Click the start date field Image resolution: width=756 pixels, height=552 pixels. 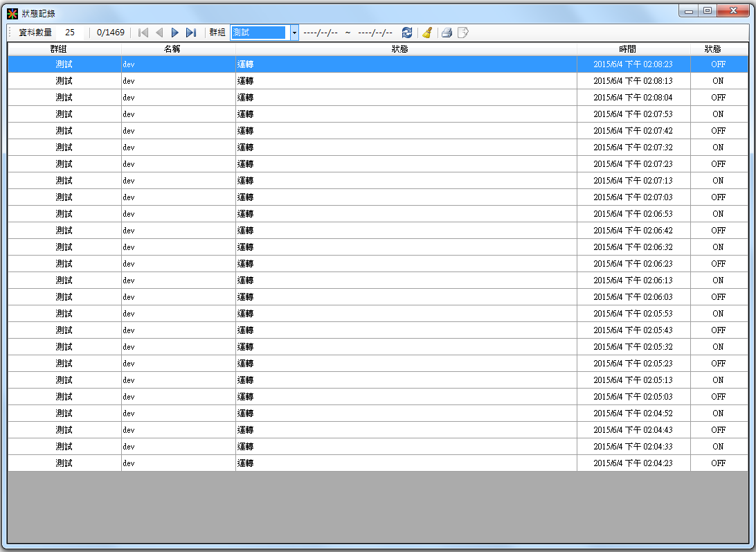click(321, 33)
